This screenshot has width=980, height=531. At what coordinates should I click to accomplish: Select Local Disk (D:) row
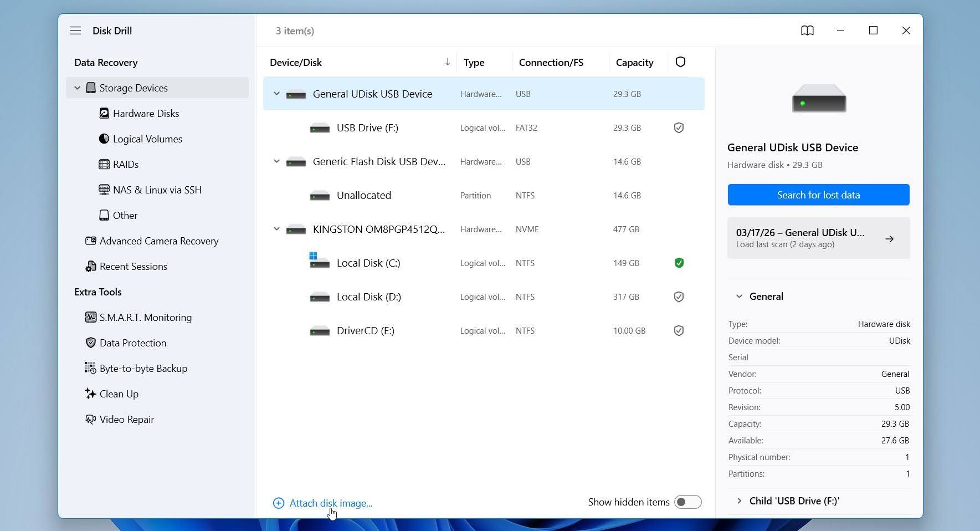tap(484, 297)
